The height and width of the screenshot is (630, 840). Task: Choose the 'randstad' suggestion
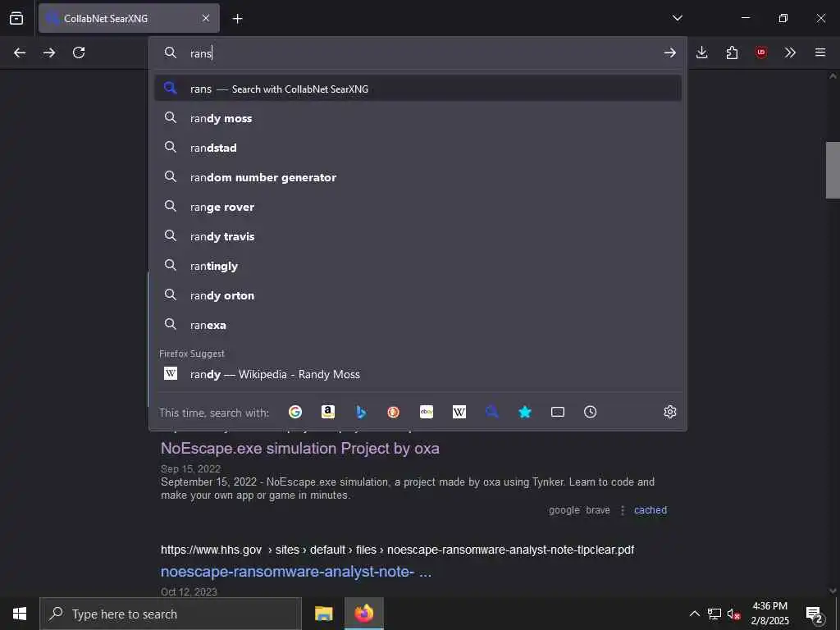418,148
